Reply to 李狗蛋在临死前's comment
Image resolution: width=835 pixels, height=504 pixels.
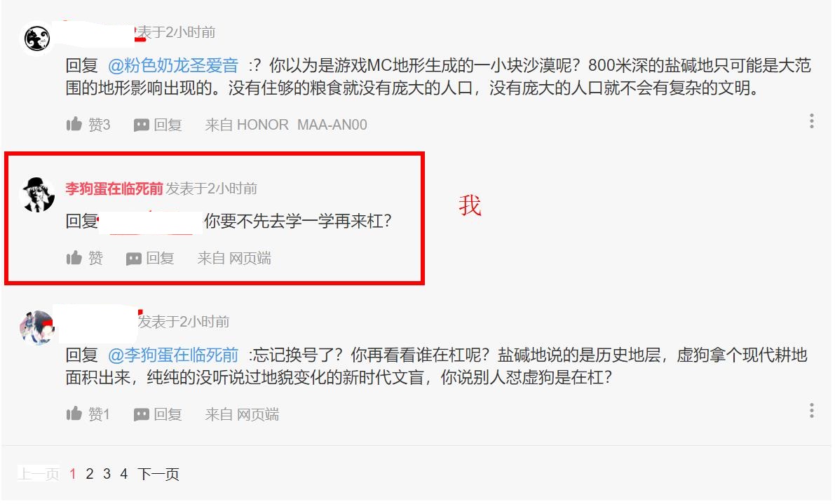(x=150, y=258)
